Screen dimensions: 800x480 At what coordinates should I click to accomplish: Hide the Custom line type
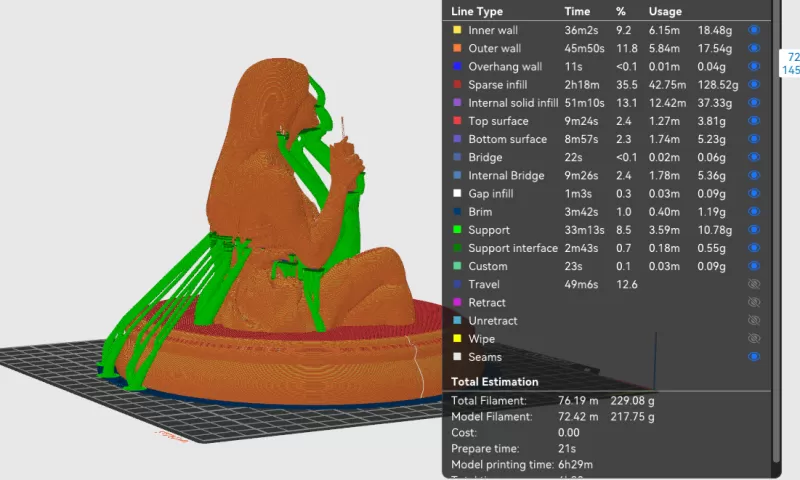click(754, 266)
